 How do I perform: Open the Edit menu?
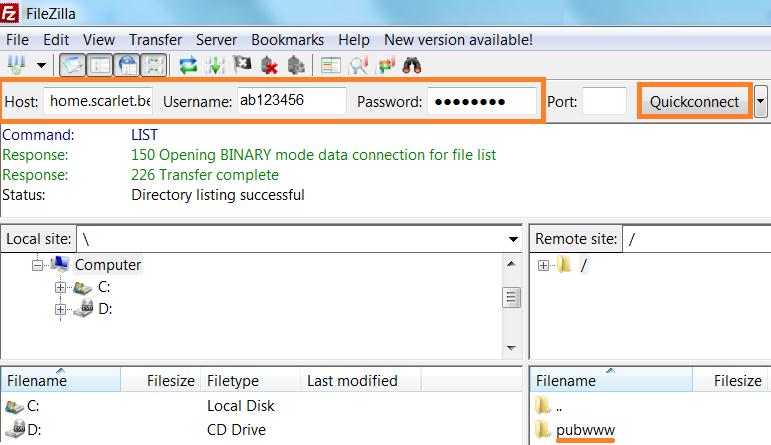point(56,39)
